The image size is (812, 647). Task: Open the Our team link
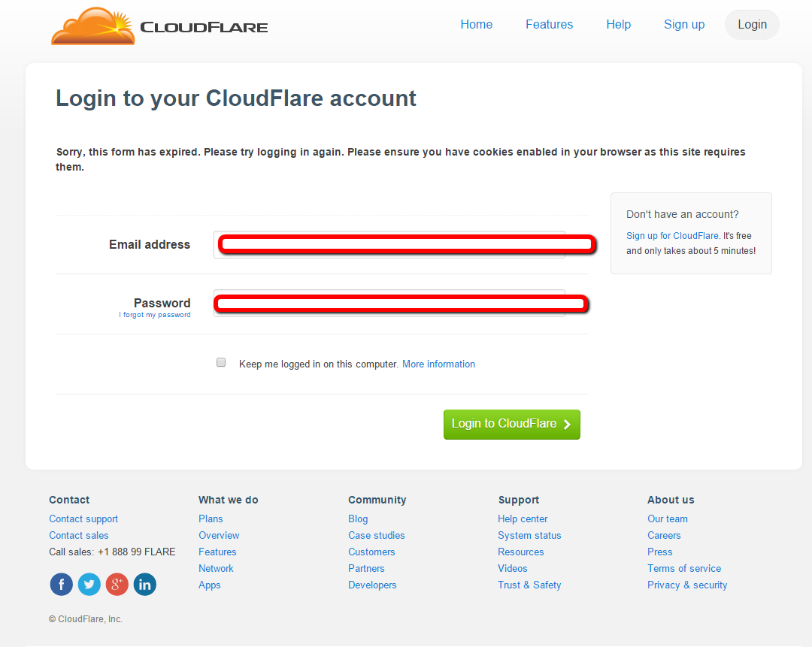tap(668, 519)
